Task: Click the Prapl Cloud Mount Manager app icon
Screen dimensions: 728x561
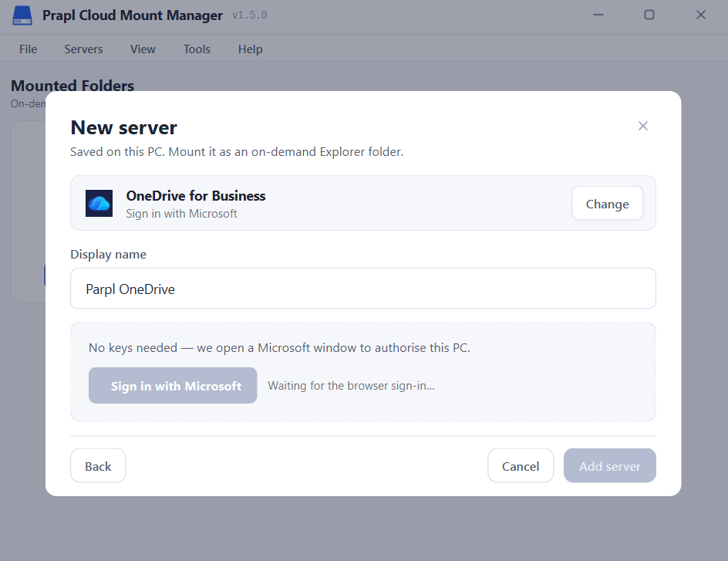Action: tap(22, 15)
